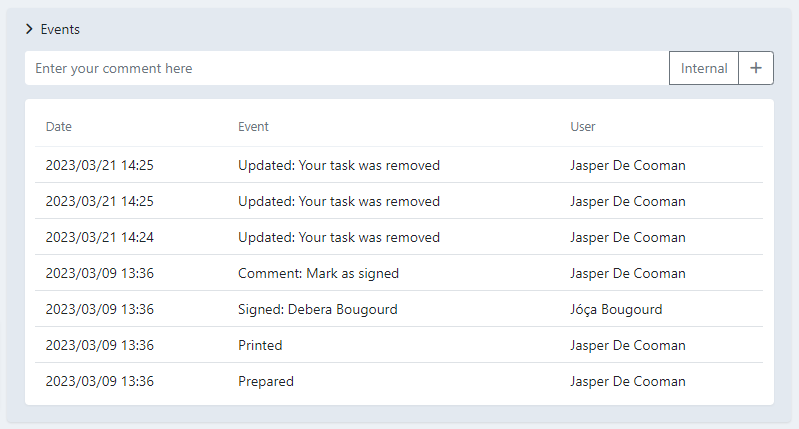799x429 pixels.
Task: Collapse the Events section chevron
Action: (30, 29)
